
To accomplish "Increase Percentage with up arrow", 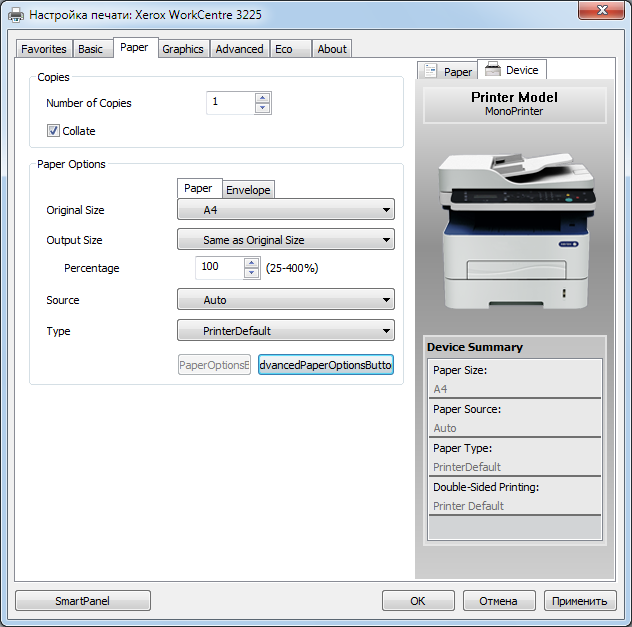I will click(252, 263).
